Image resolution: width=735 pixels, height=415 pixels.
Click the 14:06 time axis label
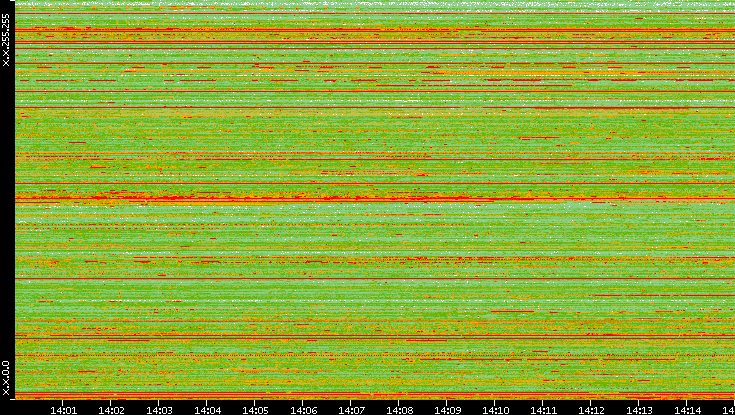tap(303, 410)
